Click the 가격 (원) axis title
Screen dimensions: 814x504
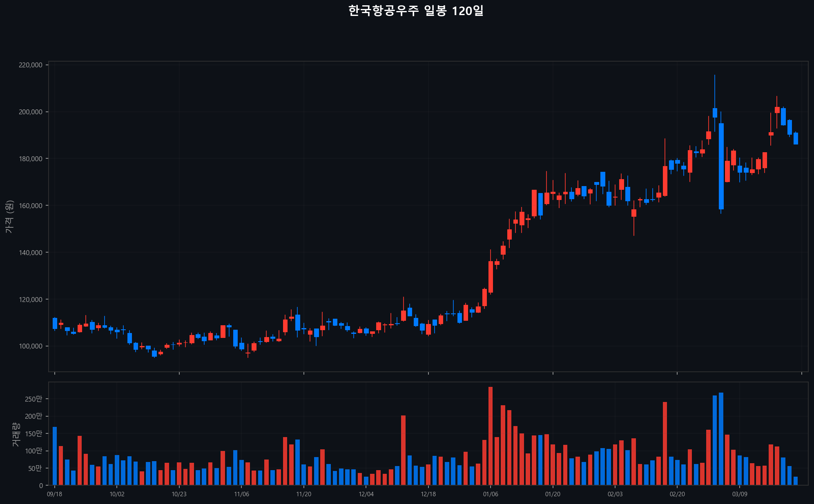(x=9, y=217)
